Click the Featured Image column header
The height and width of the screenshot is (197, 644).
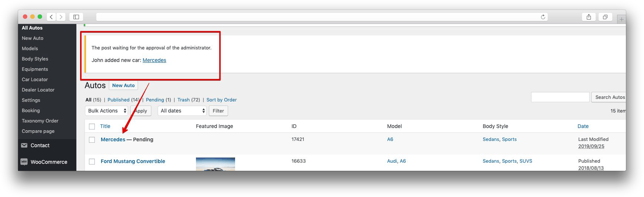point(214,126)
